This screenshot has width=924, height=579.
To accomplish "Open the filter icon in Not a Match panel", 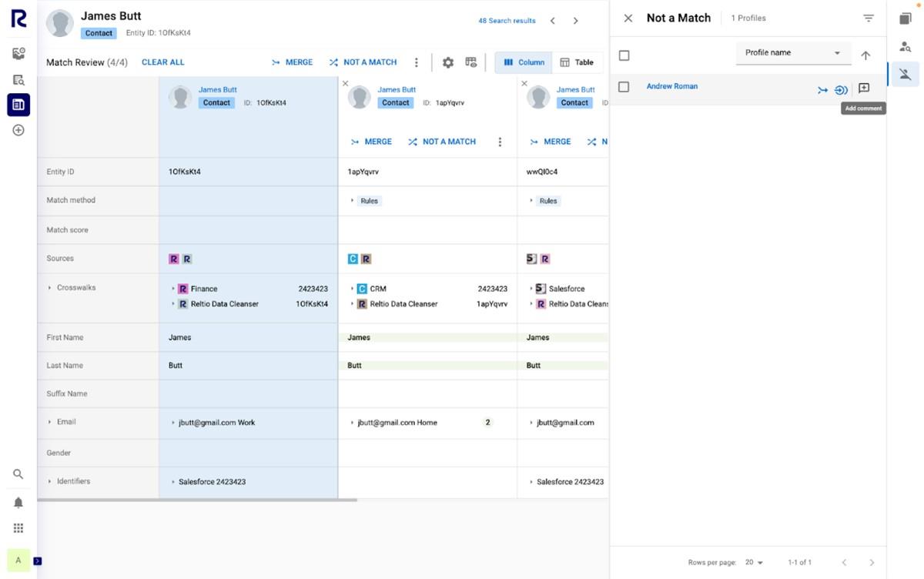I will pos(869,17).
